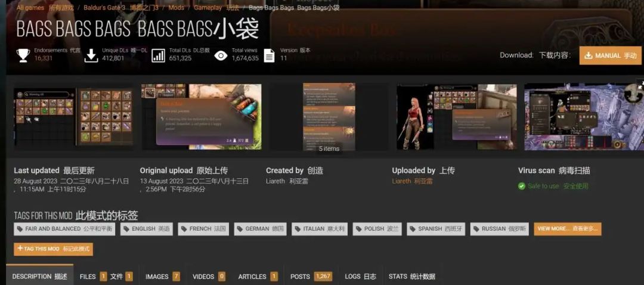Switch to the Videos tab
Screen dimensions: 644x285
coord(209,277)
